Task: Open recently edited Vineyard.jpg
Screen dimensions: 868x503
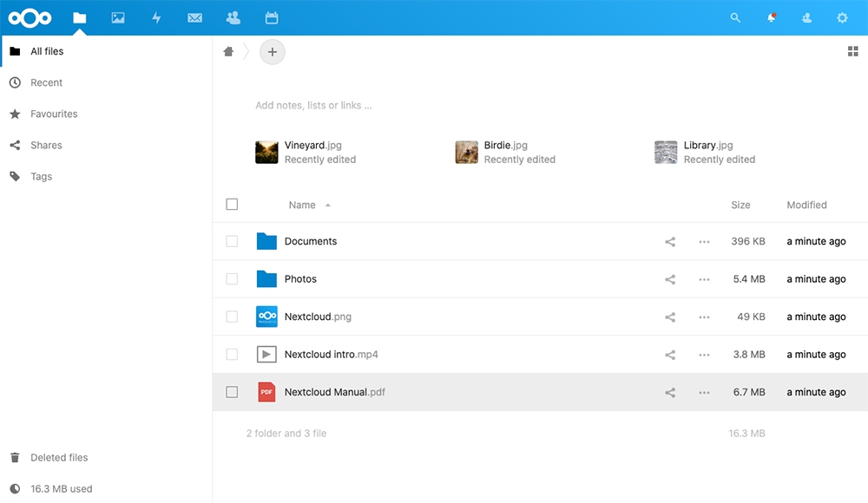Action: [x=306, y=152]
